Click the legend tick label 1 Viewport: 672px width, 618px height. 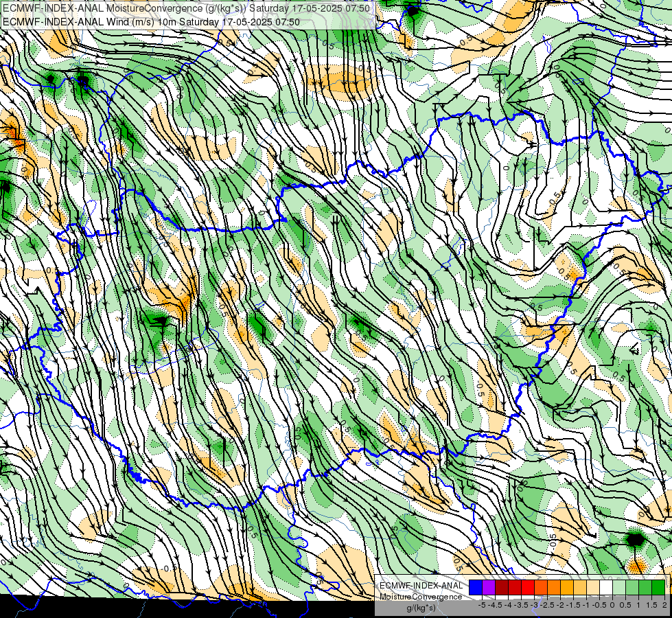click(x=638, y=605)
